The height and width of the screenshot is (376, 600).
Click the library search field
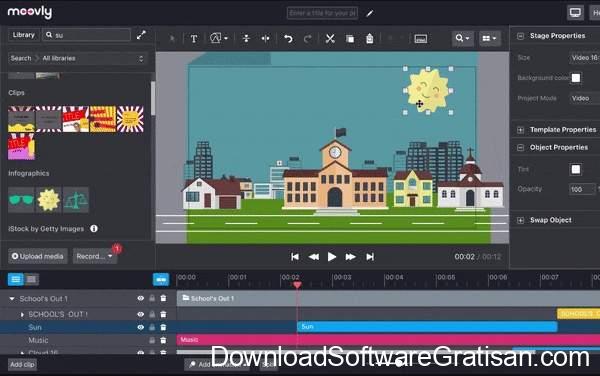(86, 35)
